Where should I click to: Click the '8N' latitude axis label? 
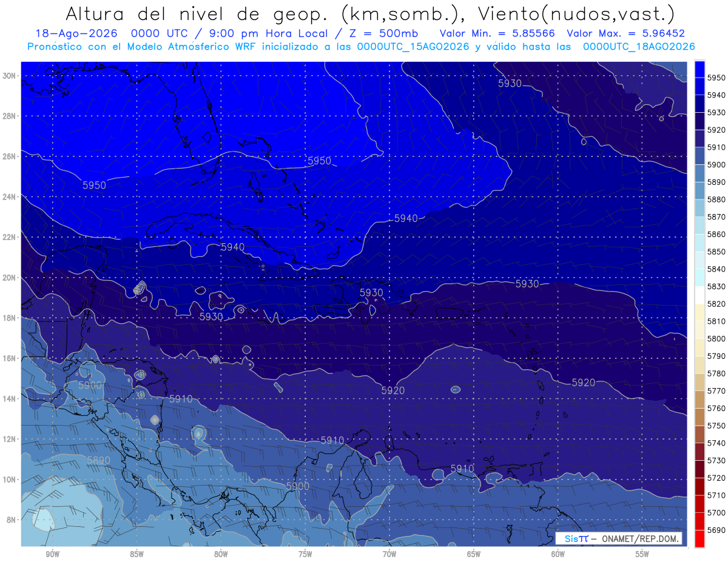(x=10, y=520)
